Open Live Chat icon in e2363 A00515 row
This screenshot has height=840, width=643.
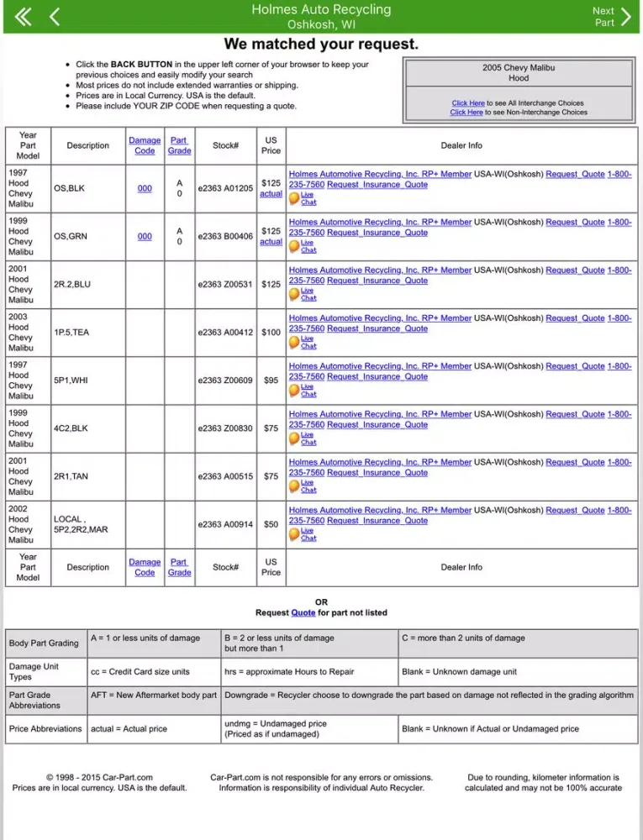(x=294, y=486)
